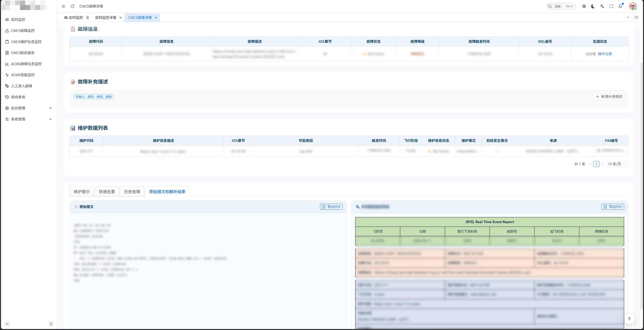The image size is (644, 330).
Task: Collapse the sidebar with the double-chevron icon
Action: [x=7, y=324]
